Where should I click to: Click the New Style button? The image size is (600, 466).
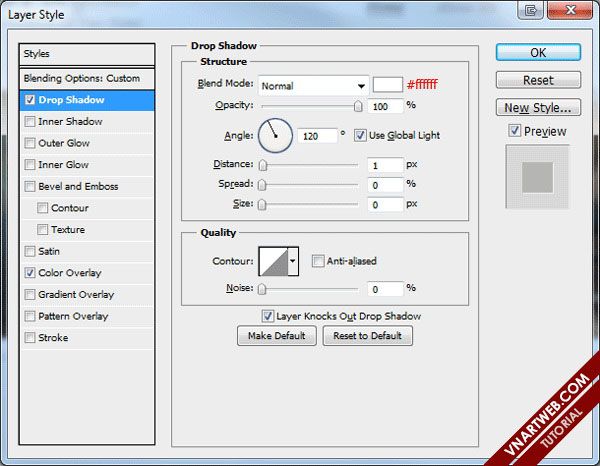[538, 107]
